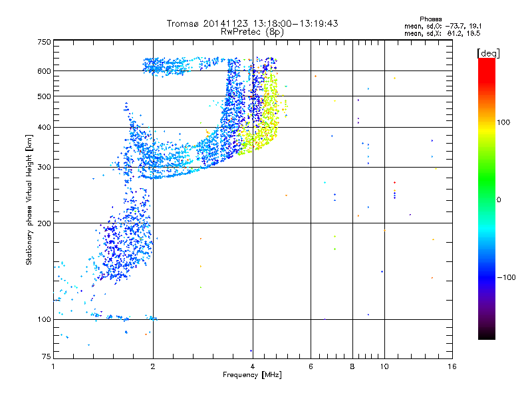Click the y-axis tick label "100" in km
Viewport: 532px width, 399px height.
tap(44, 320)
